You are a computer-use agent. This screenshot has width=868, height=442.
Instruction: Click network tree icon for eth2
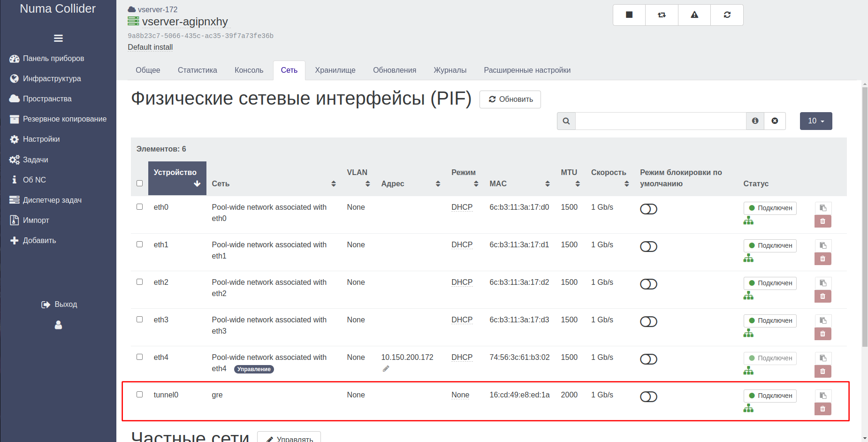tap(748, 296)
